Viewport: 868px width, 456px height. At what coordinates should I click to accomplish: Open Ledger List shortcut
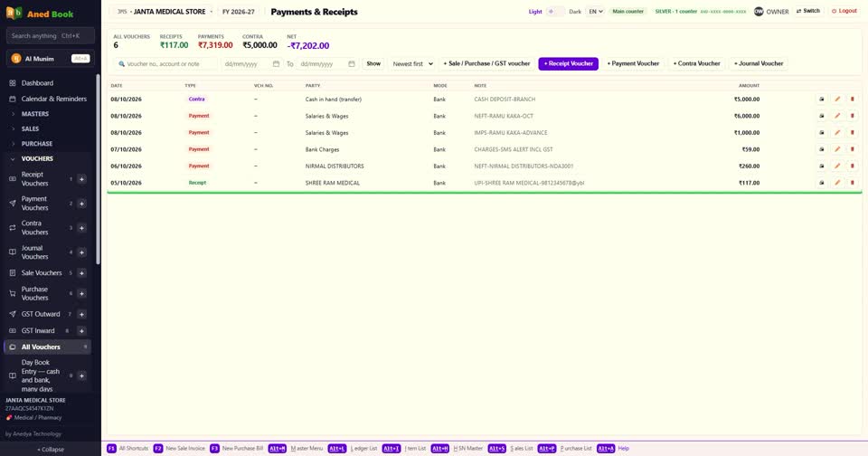click(x=354, y=448)
